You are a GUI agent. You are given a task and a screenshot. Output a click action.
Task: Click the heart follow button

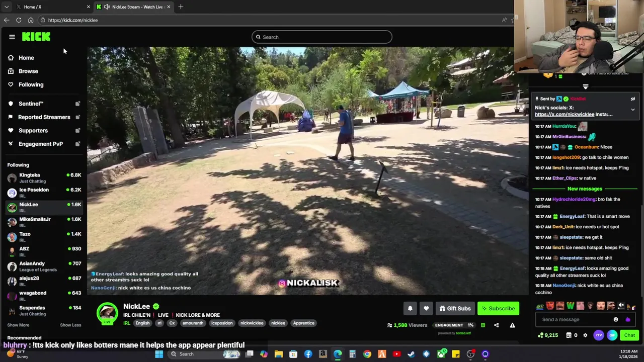pyautogui.click(x=426, y=308)
